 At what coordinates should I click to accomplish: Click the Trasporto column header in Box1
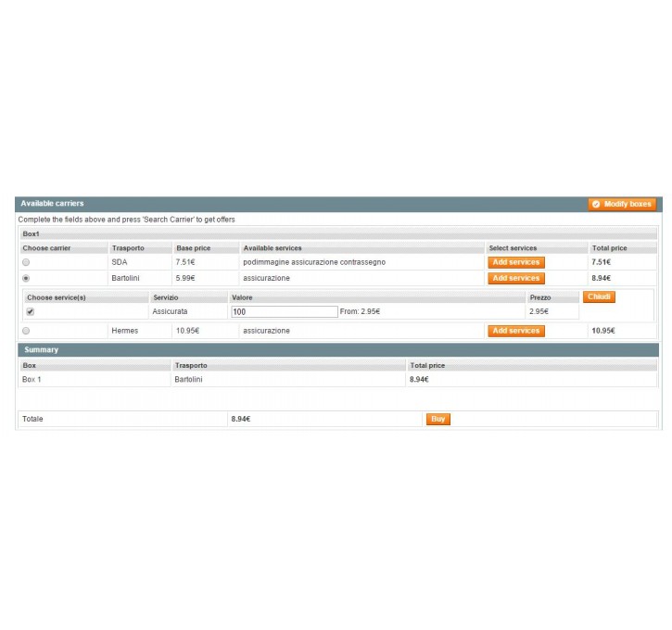point(128,248)
